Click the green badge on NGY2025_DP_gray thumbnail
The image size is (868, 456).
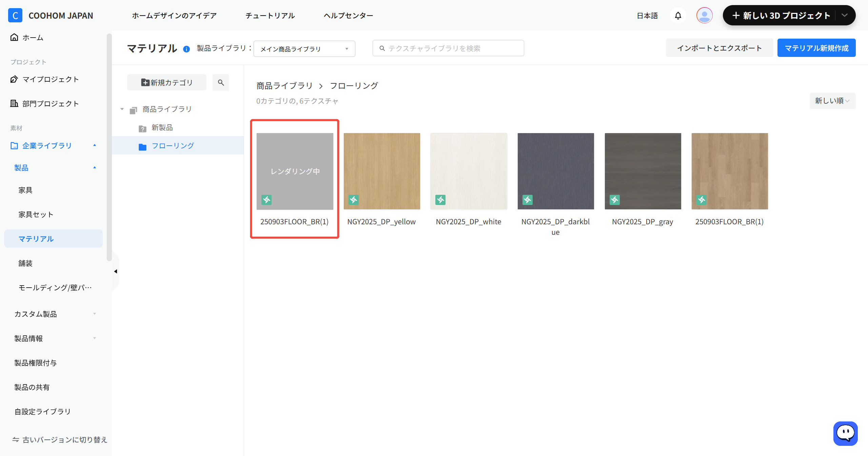(615, 200)
